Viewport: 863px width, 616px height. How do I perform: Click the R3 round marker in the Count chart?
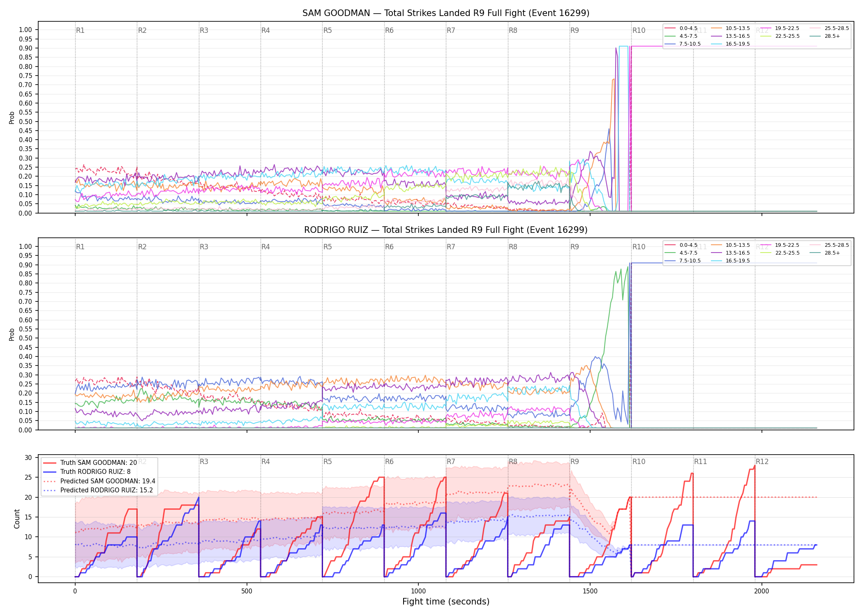204,462
